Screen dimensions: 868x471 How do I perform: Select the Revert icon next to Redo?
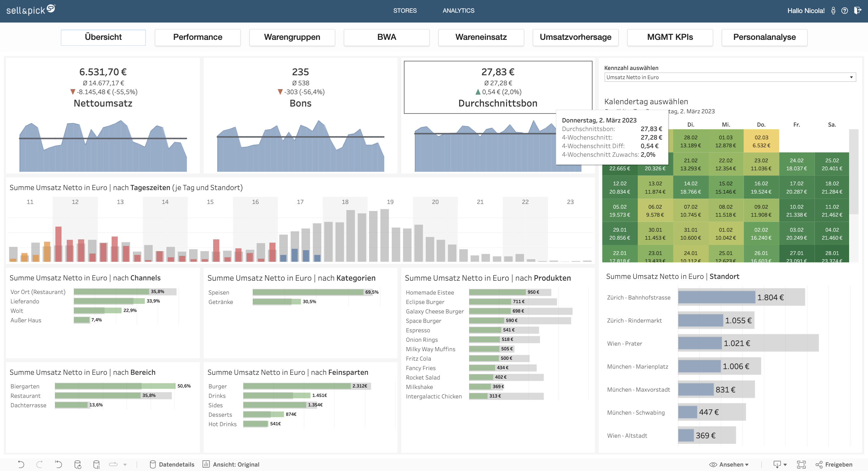59,464
